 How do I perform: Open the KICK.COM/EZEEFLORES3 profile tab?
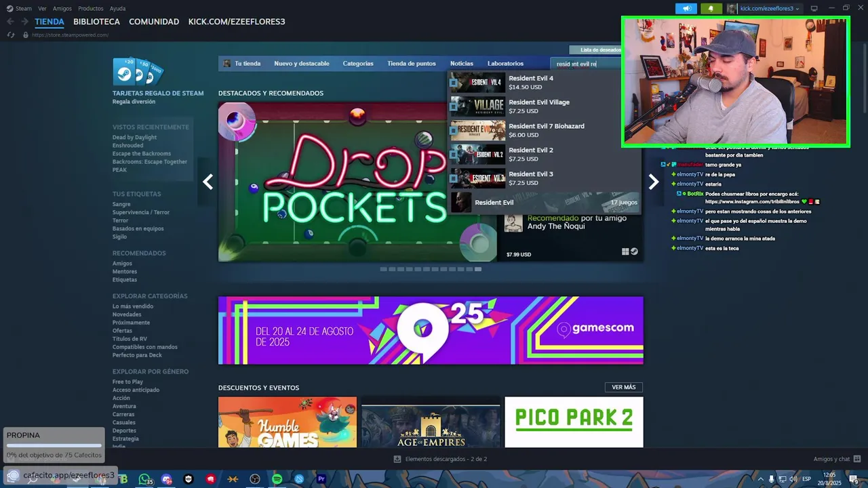click(x=237, y=22)
